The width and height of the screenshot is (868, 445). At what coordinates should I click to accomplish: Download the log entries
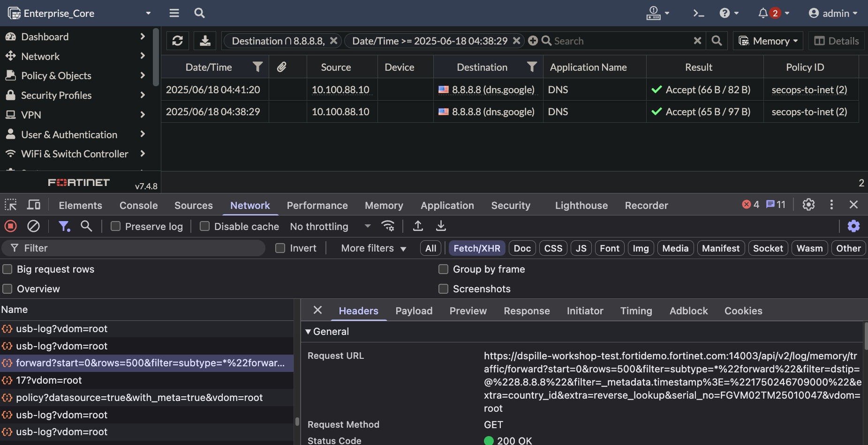pyautogui.click(x=205, y=41)
